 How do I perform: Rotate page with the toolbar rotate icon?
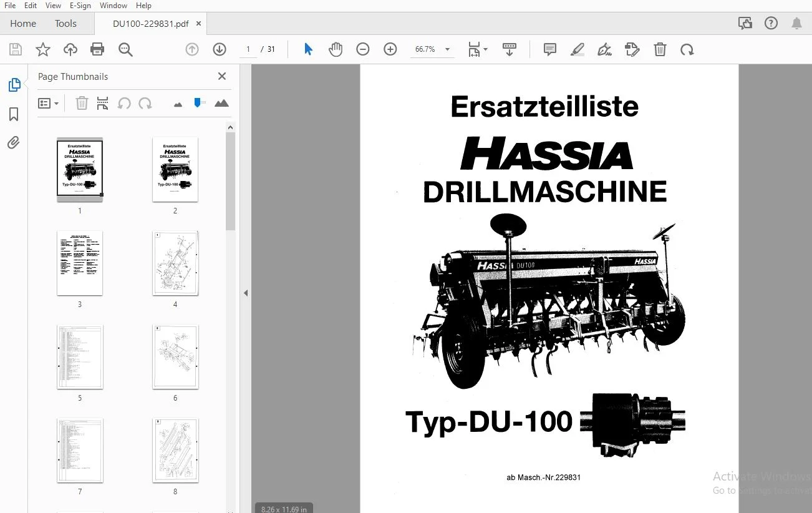[x=687, y=49]
